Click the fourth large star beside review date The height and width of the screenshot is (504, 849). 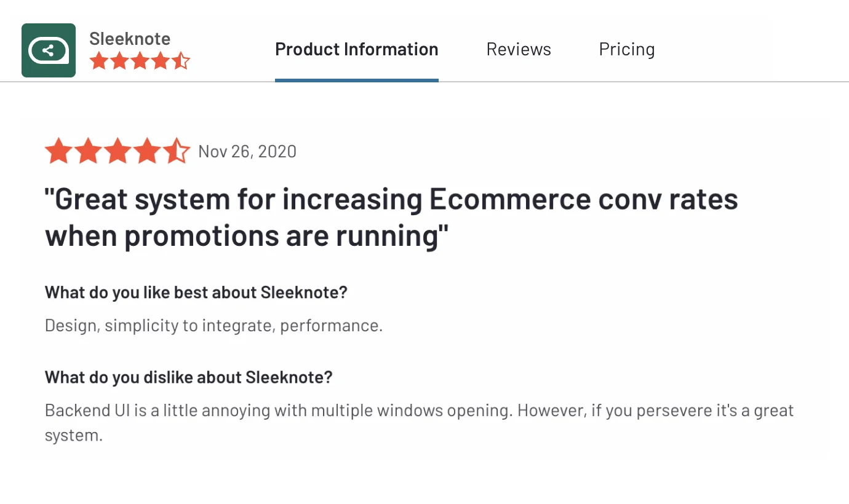pos(147,151)
